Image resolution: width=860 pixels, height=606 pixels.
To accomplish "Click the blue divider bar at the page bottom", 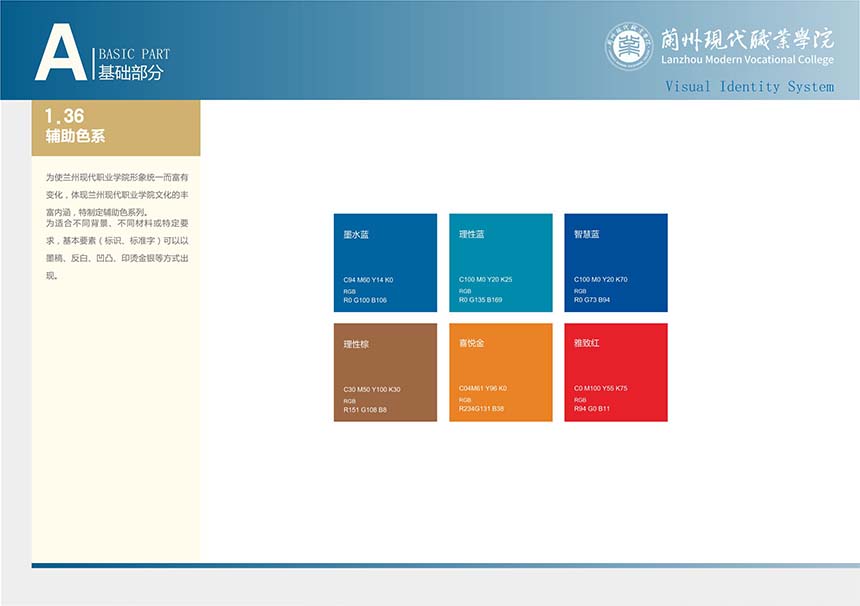I will pos(445,565).
